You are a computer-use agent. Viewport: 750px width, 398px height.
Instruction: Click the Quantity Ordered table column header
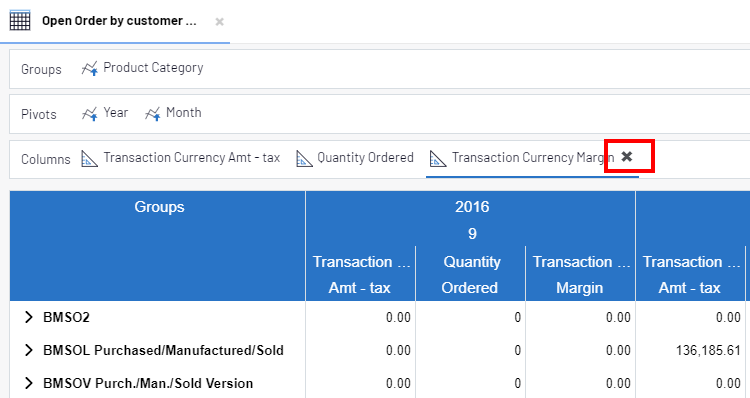471,275
